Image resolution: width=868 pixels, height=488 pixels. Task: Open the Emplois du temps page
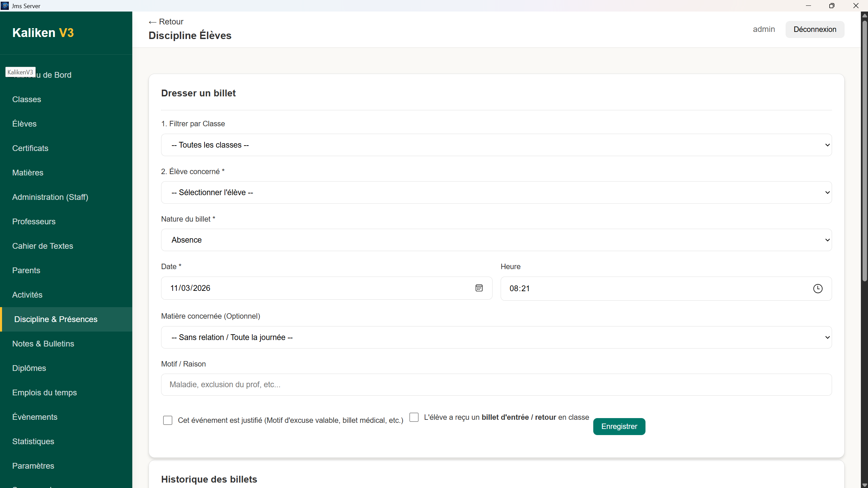click(x=44, y=392)
